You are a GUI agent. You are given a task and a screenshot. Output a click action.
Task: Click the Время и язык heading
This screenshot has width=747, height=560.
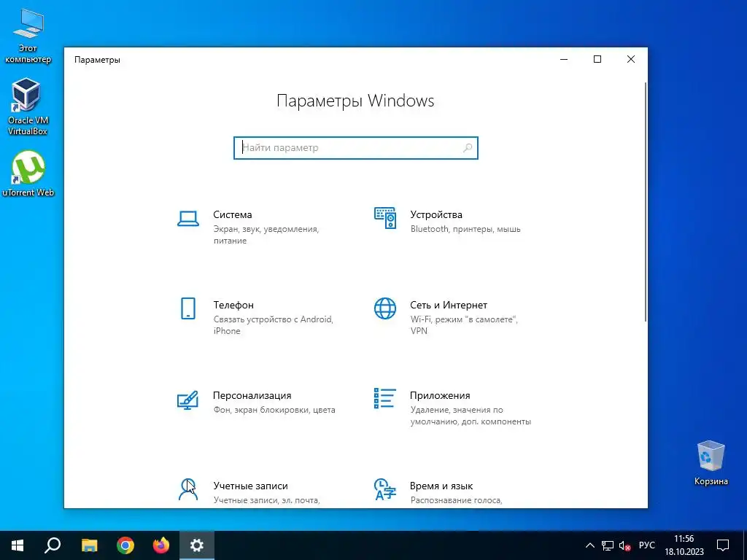point(441,486)
